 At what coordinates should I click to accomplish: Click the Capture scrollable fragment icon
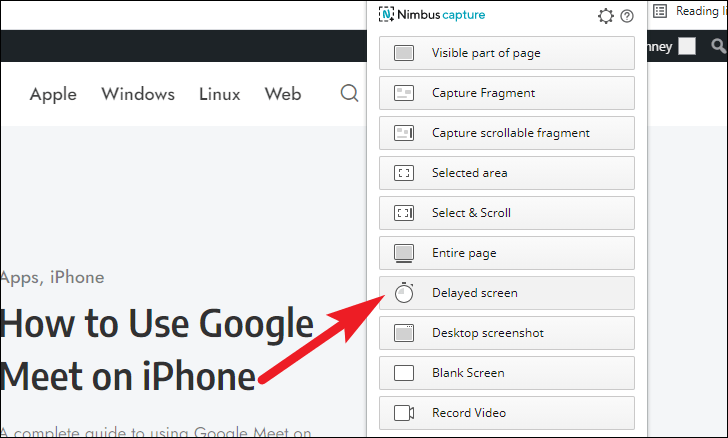click(x=404, y=133)
